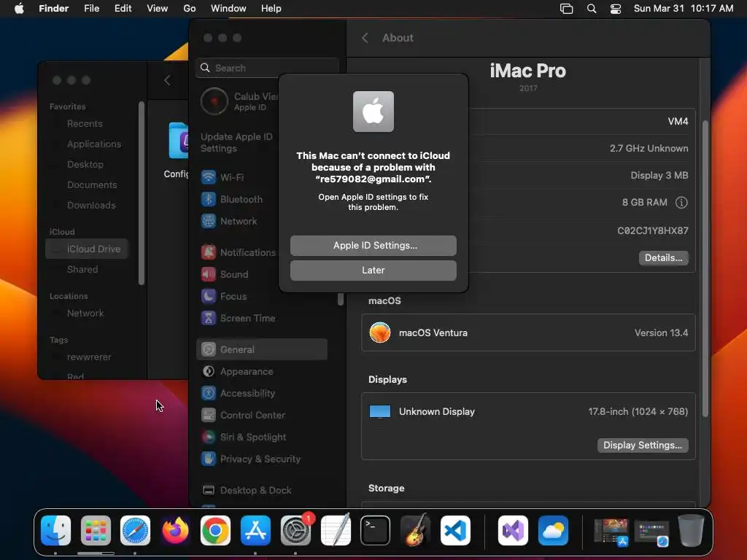Launch Firefox from the Dock

tap(175, 531)
